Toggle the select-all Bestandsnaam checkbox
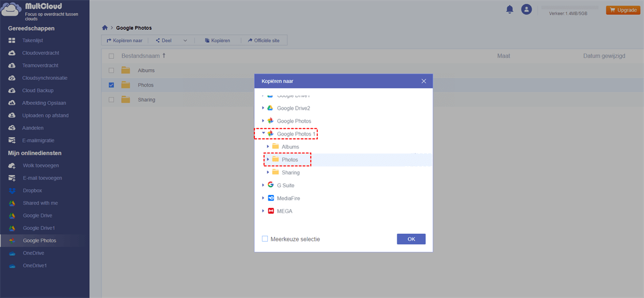 click(x=111, y=56)
